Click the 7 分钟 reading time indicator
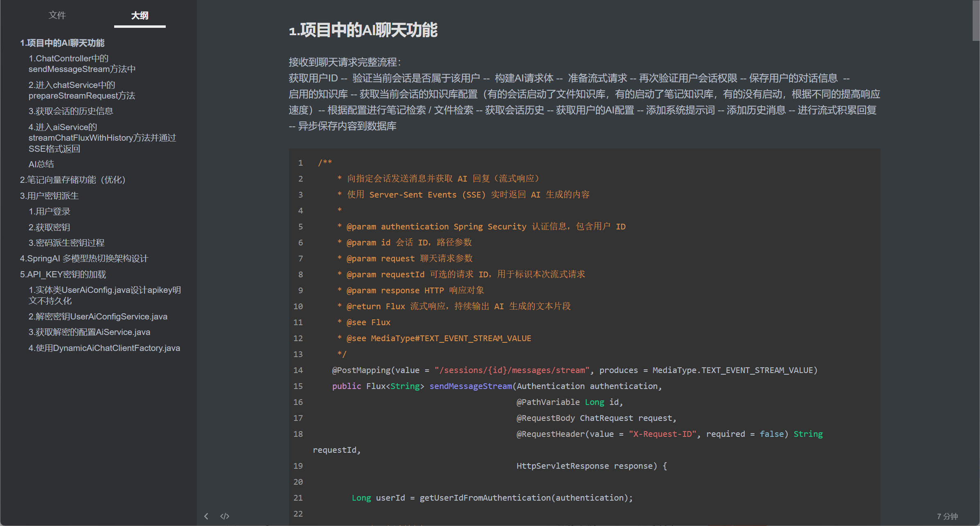Viewport: 980px width, 526px height. [x=947, y=517]
